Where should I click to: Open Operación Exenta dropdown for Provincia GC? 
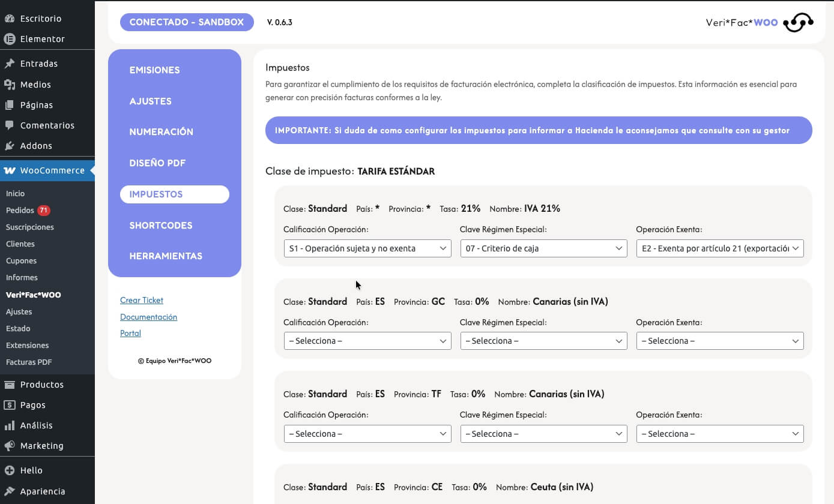click(720, 341)
